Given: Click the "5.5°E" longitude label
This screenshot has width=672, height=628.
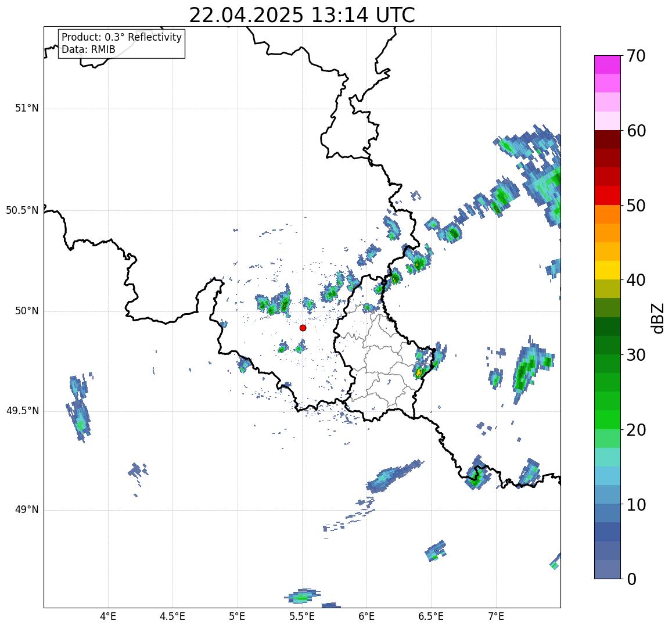Looking at the screenshot, I should pyautogui.click(x=302, y=616).
